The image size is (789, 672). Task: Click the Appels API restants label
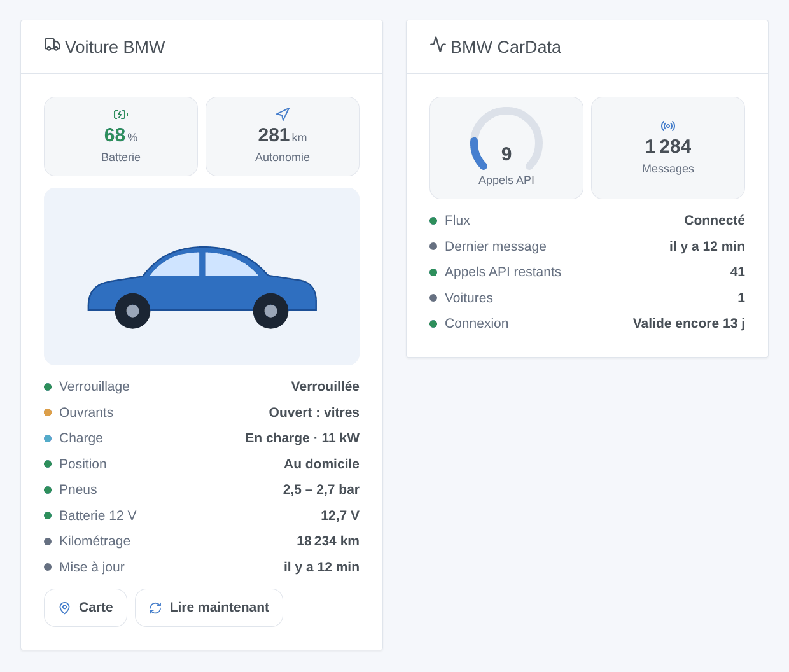point(503,272)
